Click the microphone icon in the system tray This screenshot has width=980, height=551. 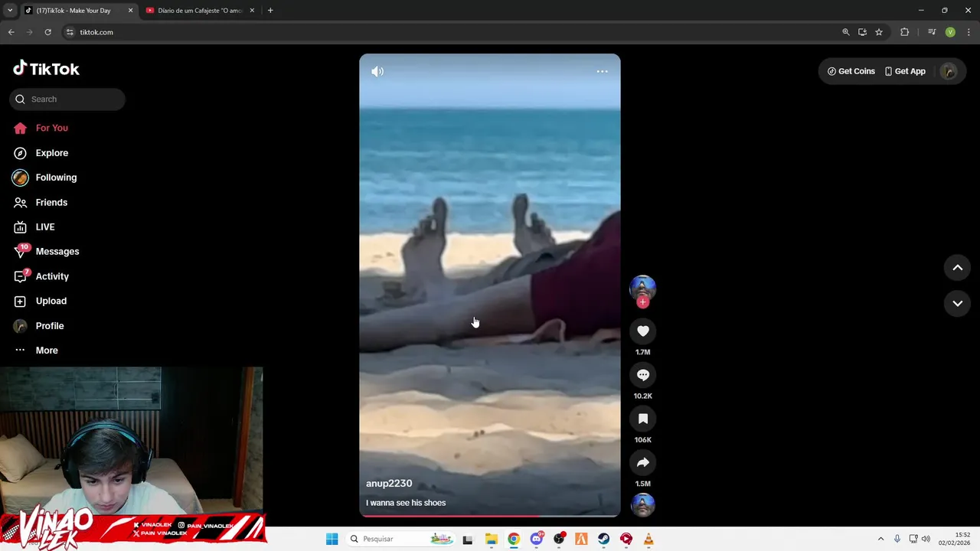click(897, 539)
